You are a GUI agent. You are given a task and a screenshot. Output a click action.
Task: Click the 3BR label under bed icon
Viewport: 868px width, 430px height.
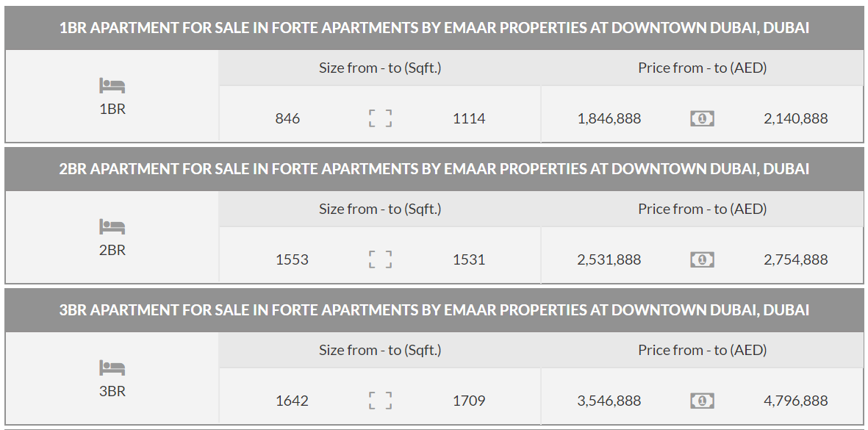[x=112, y=391]
